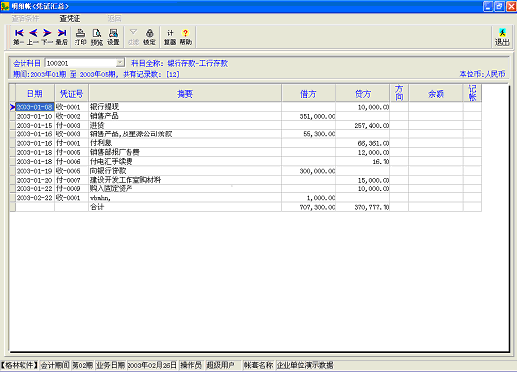Click the 余额 column header
The width and height of the screenshot is (517, 372).
click(436, 94)
